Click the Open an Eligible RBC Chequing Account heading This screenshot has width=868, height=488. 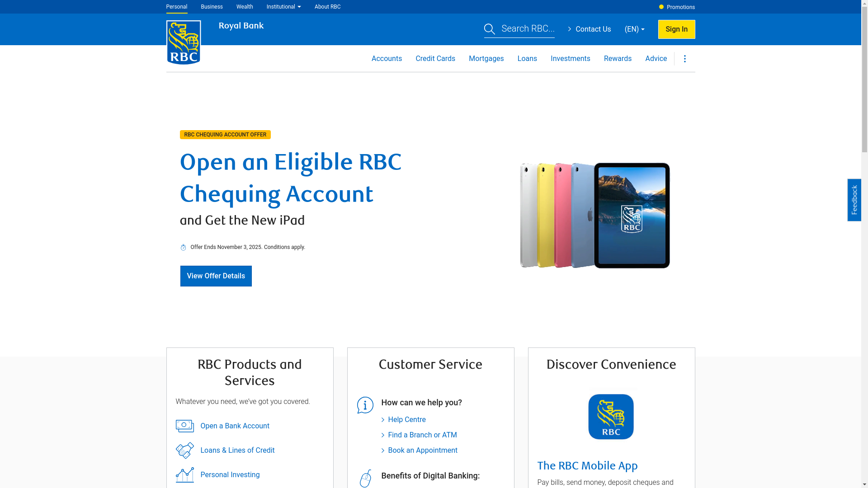click(290, 178)
